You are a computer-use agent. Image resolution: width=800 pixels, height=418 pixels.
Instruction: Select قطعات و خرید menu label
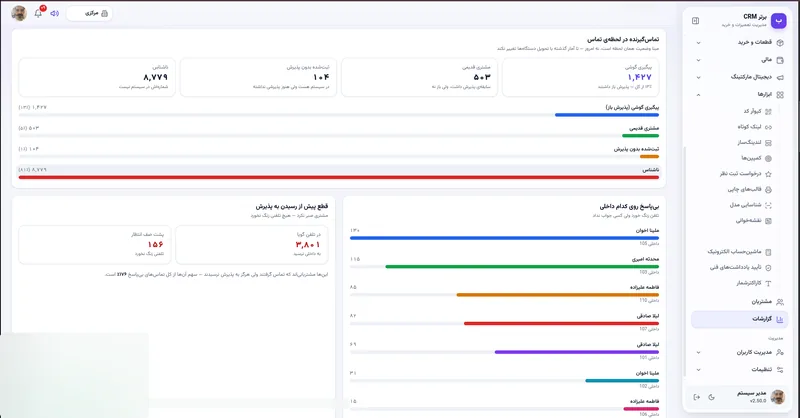(x=755, y=42)
